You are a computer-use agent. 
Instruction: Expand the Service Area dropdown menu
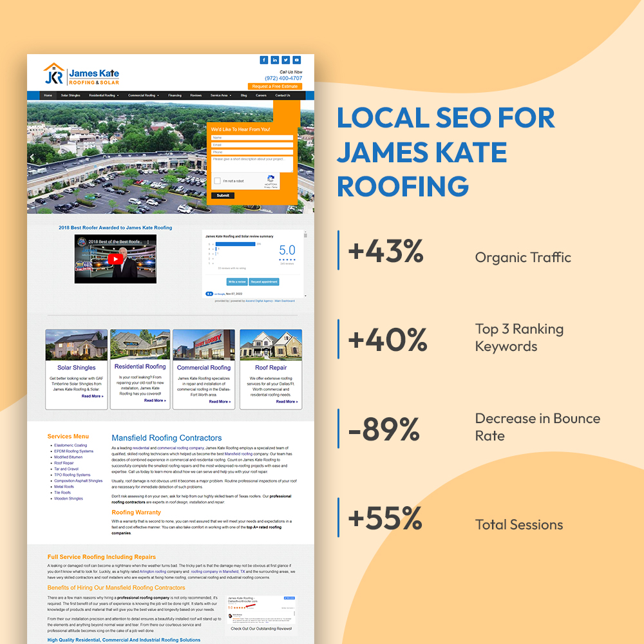point(220,95)
